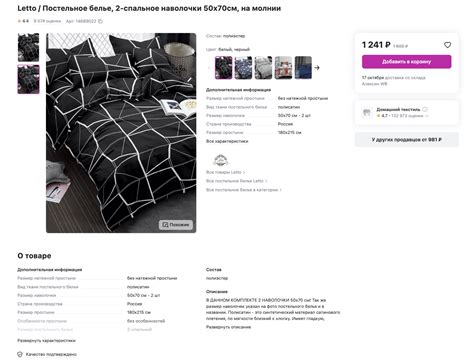Choose the gray bedding color variant

pos(263,68)
